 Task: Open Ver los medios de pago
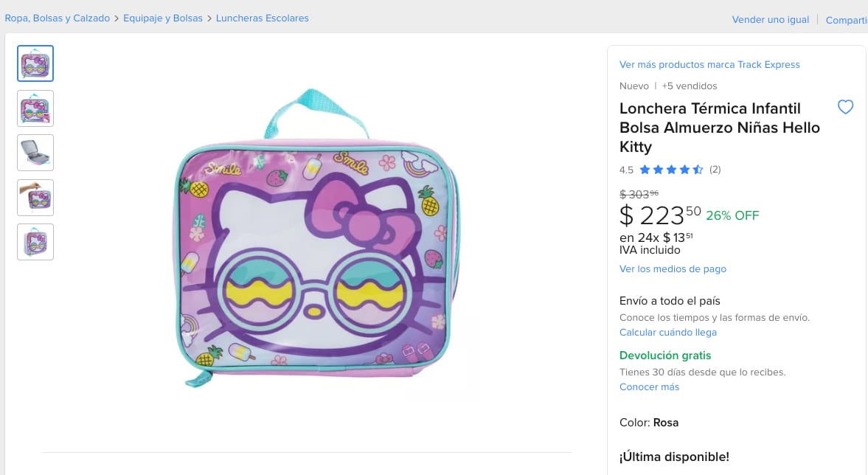coord(673,269)
